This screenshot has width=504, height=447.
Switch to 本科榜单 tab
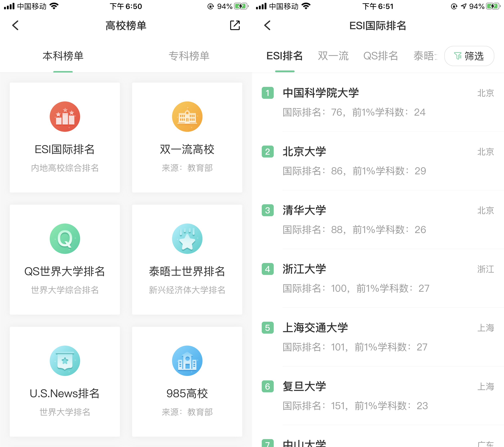pos(63,56)
